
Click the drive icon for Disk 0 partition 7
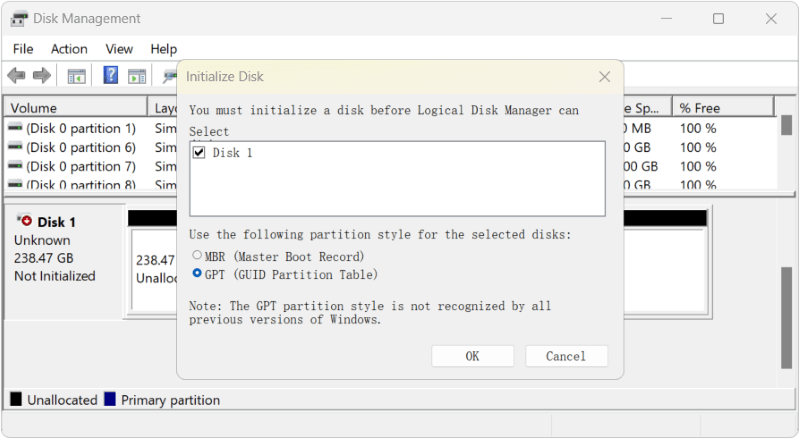[x=15, y=165]
